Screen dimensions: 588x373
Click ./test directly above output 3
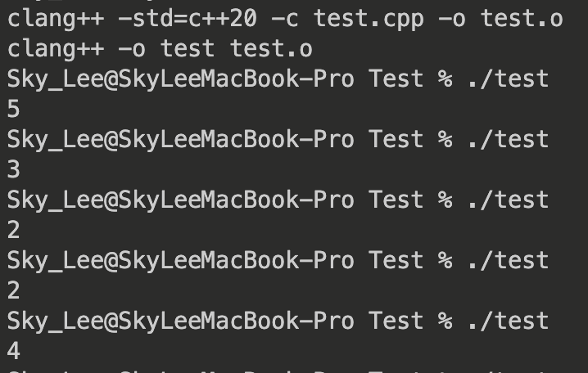pyautogui.click(x=507, y=139)
